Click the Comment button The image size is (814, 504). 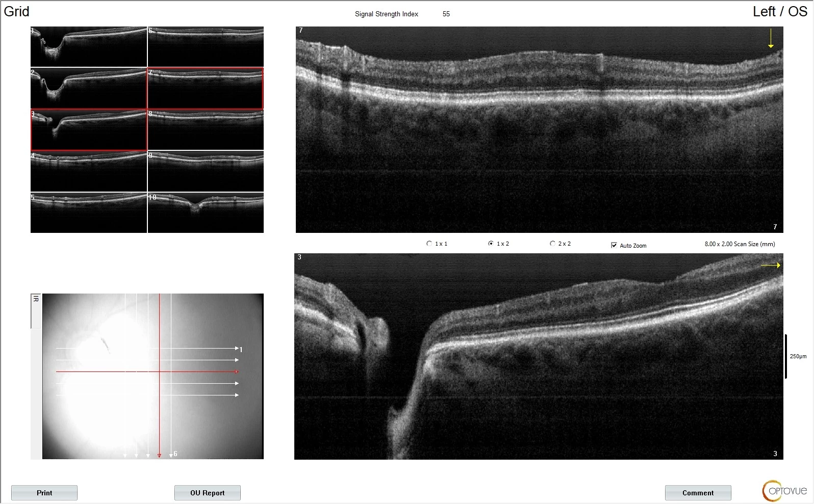[698, 493]
